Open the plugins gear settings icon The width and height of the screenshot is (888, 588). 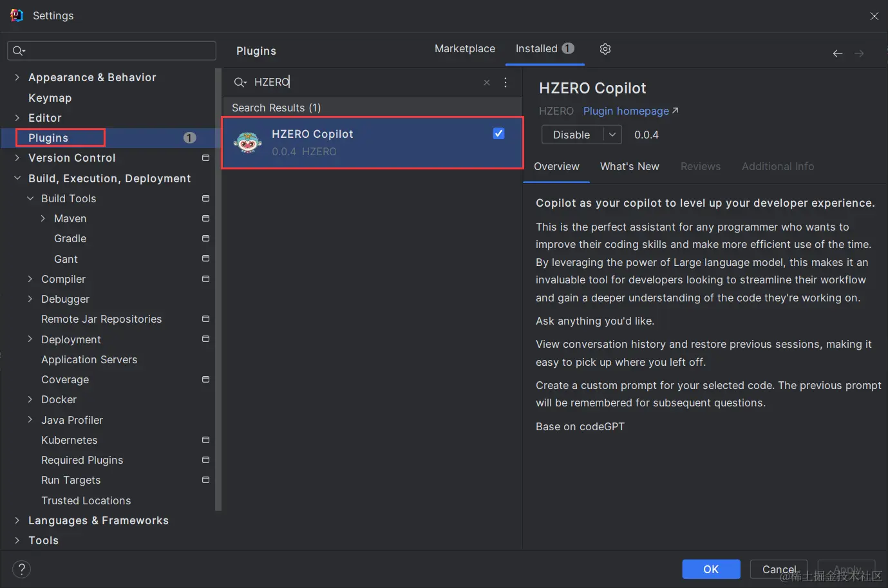coord(605,49)
